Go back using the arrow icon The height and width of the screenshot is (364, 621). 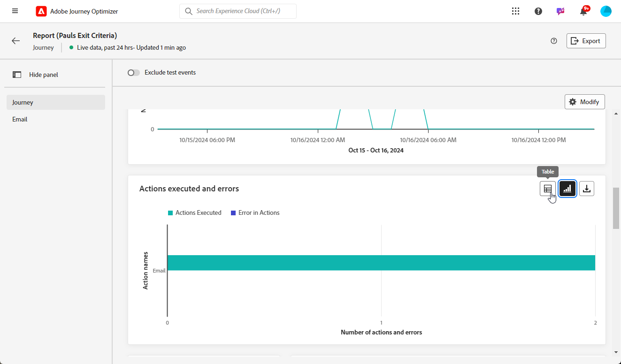coord(16,41)
